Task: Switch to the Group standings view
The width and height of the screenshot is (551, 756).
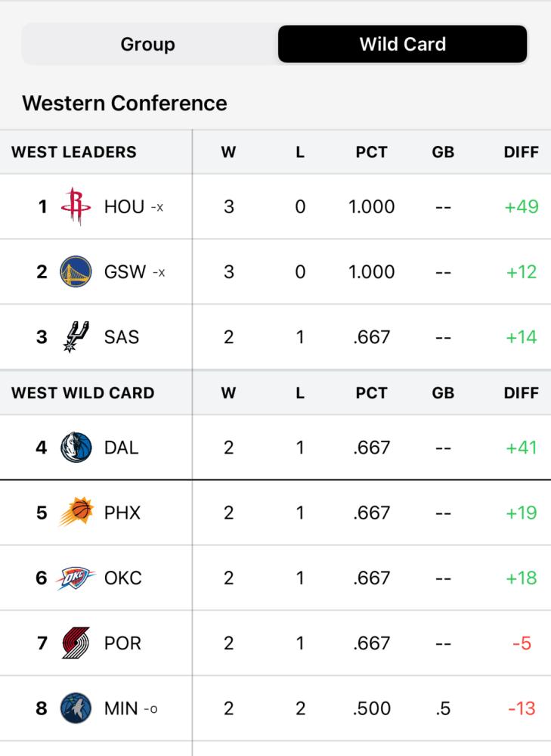Action: (148, 44)
